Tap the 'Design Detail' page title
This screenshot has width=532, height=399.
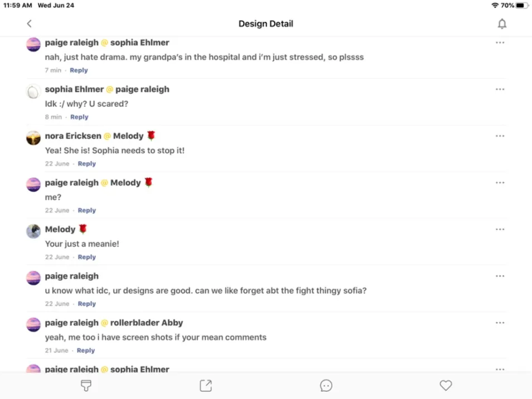pyautogui.click(x=265, y=23)
